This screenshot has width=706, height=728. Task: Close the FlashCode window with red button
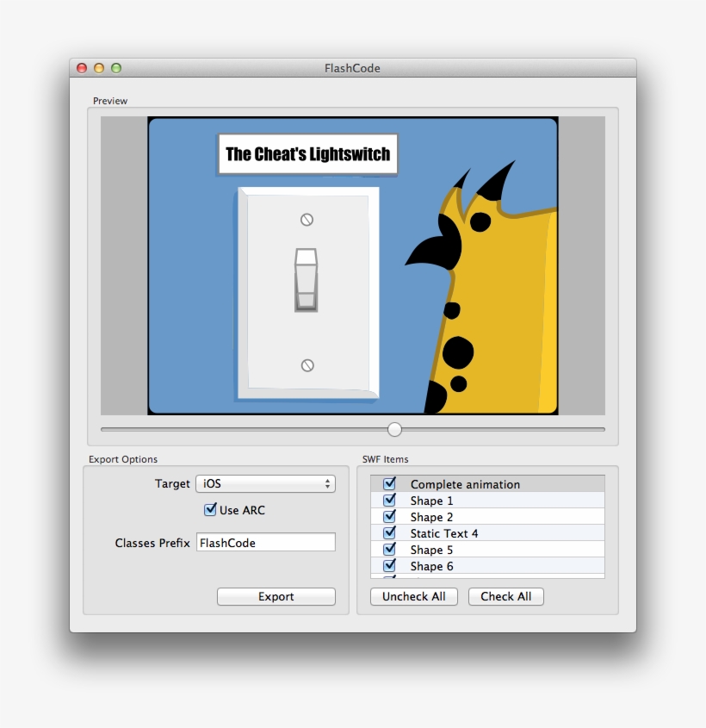[x=82, y=68]
